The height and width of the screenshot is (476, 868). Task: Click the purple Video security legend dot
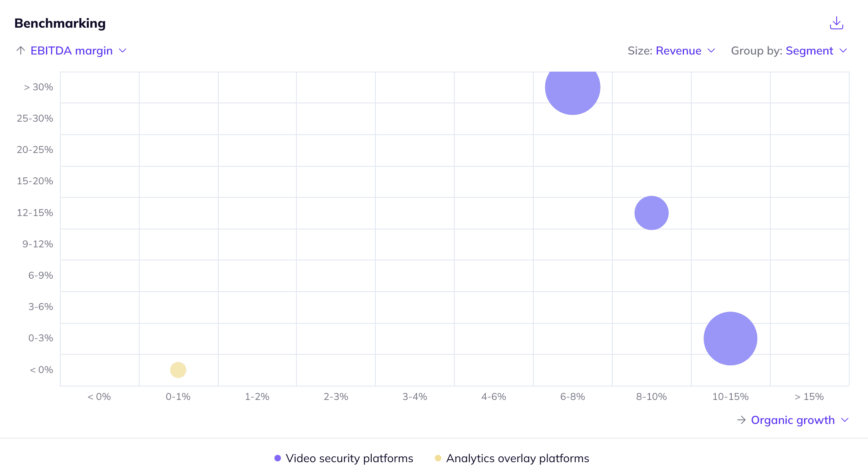click(x=278, y=458)
